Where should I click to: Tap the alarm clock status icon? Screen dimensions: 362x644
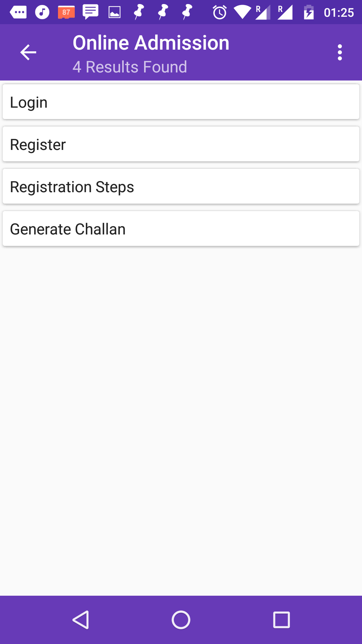220,12
